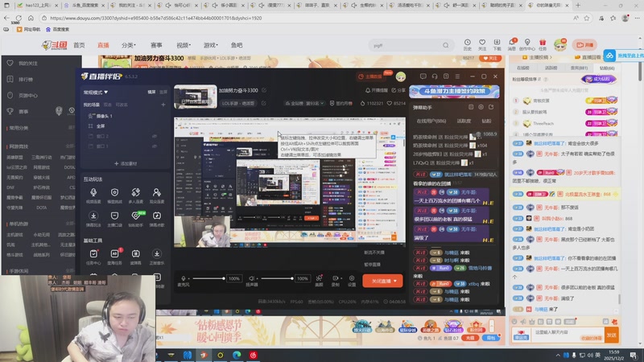Open the 主播口袋 streamer pocket icon

(114, 218)
